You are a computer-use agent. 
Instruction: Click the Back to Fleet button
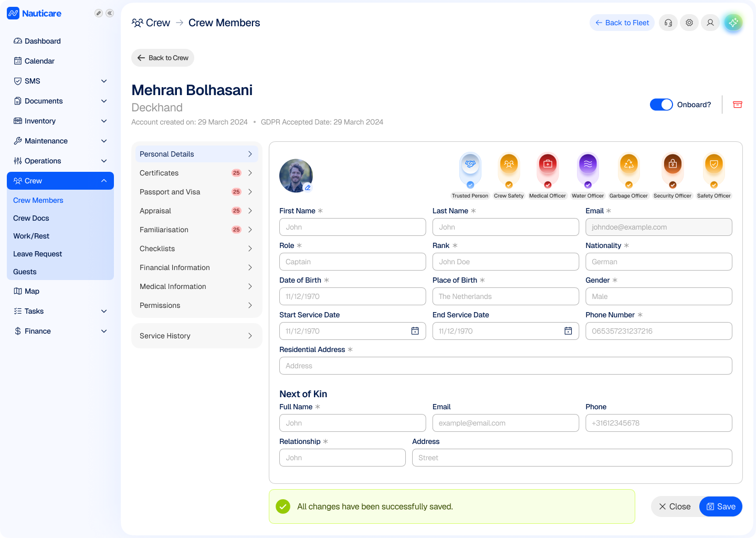[x=622, y=23]
